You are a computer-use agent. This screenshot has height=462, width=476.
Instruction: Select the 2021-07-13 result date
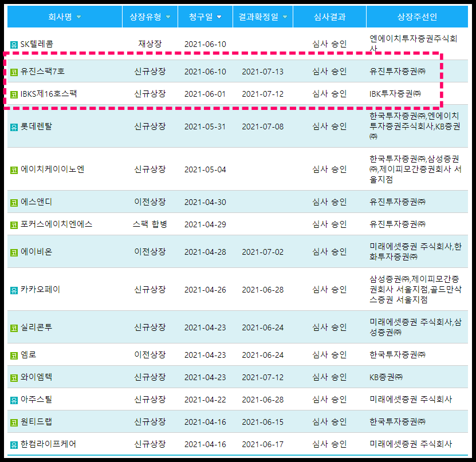262,72
